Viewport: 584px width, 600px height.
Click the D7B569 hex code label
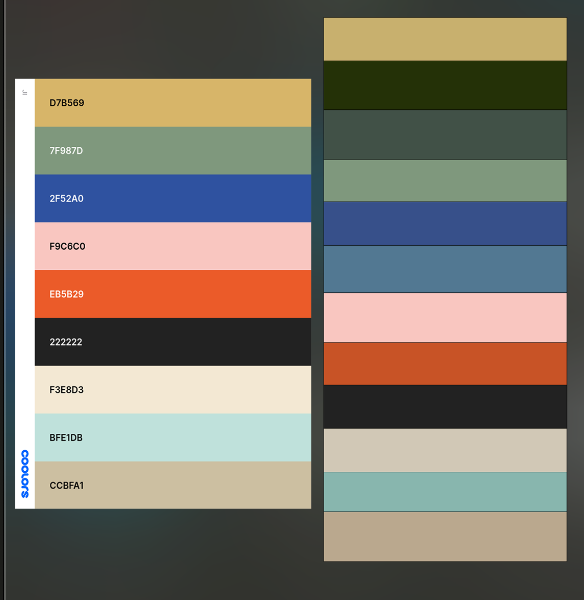(67, 103)
